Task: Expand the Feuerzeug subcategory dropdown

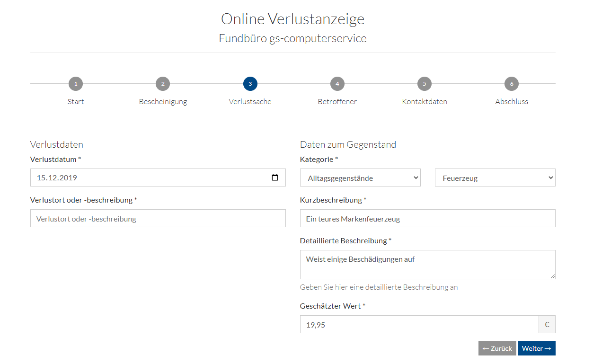Action: tap(495, 178)
